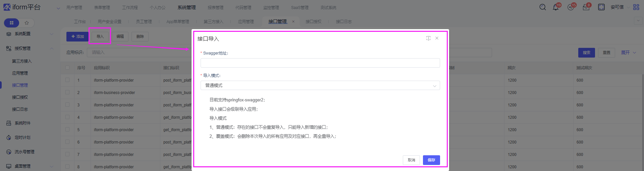644x171 pixels.
Task: Click the 取消 button in dialog
Action: coord(411,160)
